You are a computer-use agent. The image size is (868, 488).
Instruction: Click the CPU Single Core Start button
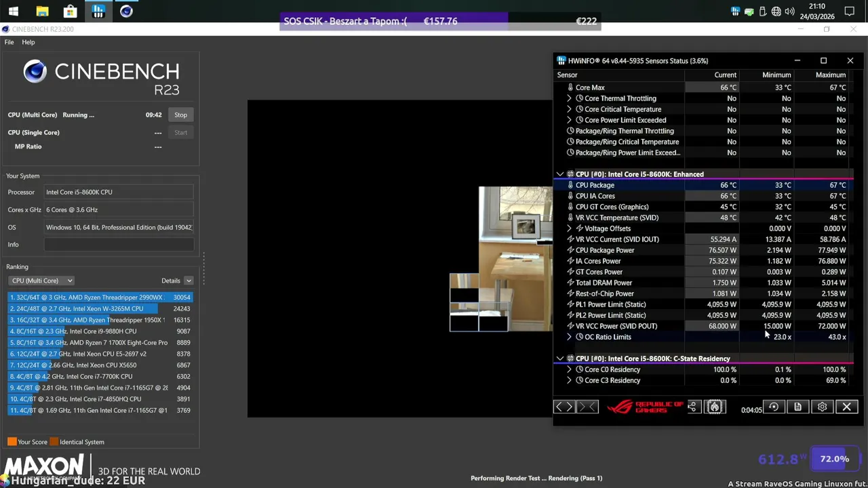pos(180,133)
